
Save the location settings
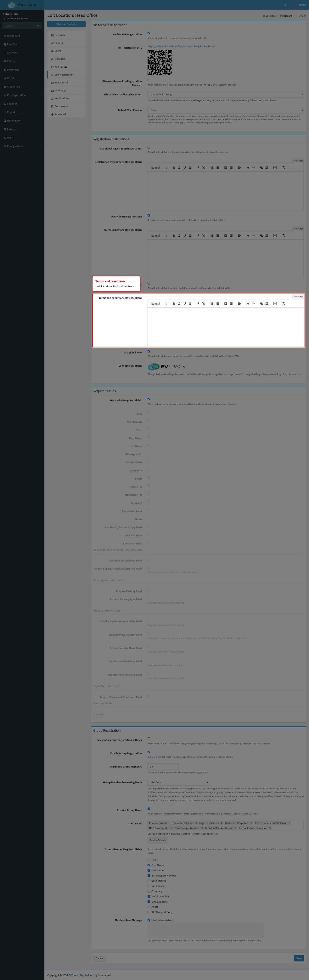click(299, 958)
